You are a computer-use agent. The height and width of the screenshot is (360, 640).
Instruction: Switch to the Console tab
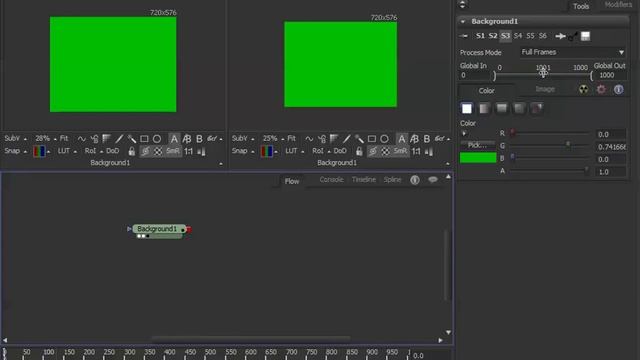click(331, 180)
